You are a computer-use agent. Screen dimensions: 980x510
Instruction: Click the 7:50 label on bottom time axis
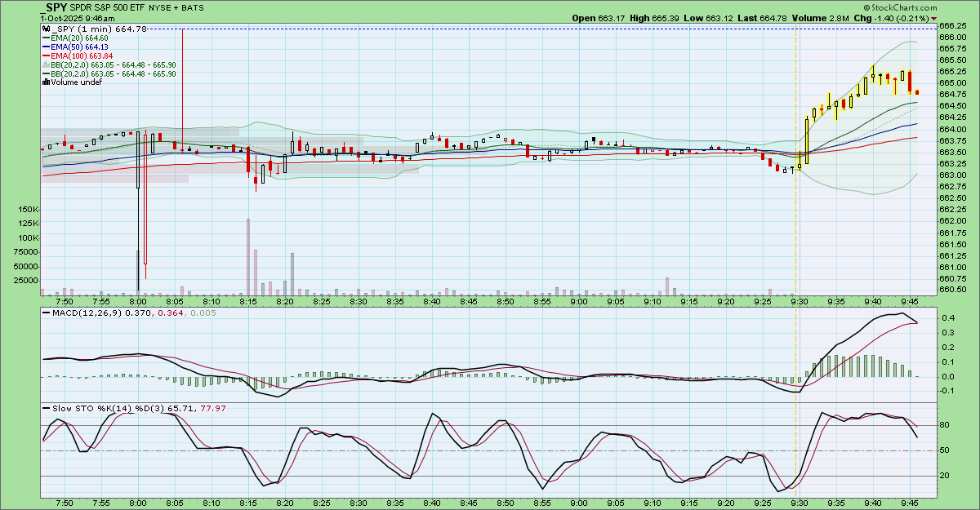coord(64,503)
